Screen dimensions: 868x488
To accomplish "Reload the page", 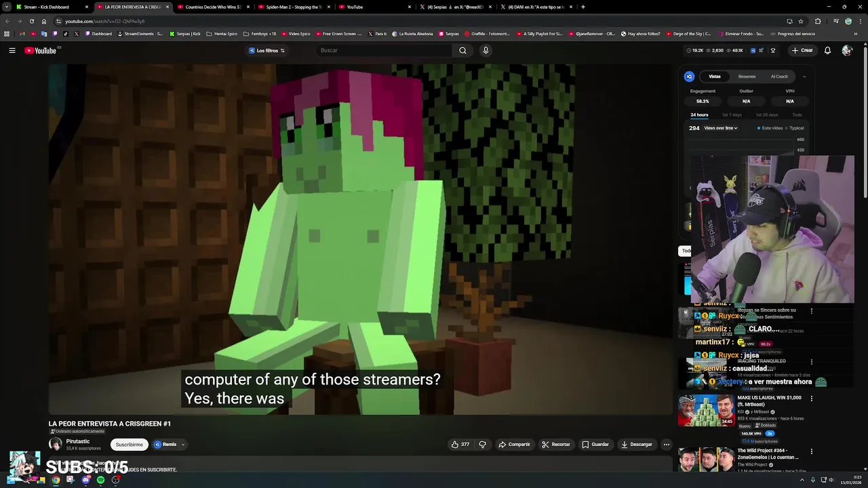I will click(x=31, y=21).
